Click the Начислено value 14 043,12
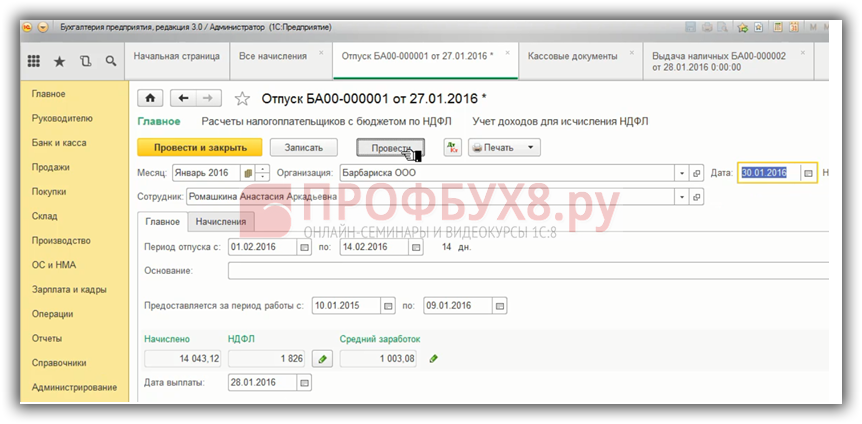This screenshot has width=862, height=424. pyautogui.click(x=183, y=359)
